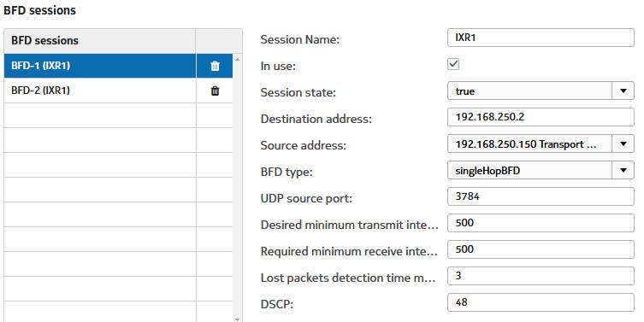Click the 'Destination address:' label
The image size is (644, 322).
[x=316, y=119]
